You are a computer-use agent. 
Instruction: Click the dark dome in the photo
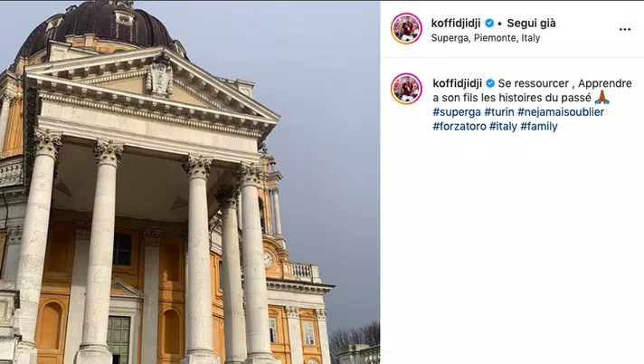98,28
